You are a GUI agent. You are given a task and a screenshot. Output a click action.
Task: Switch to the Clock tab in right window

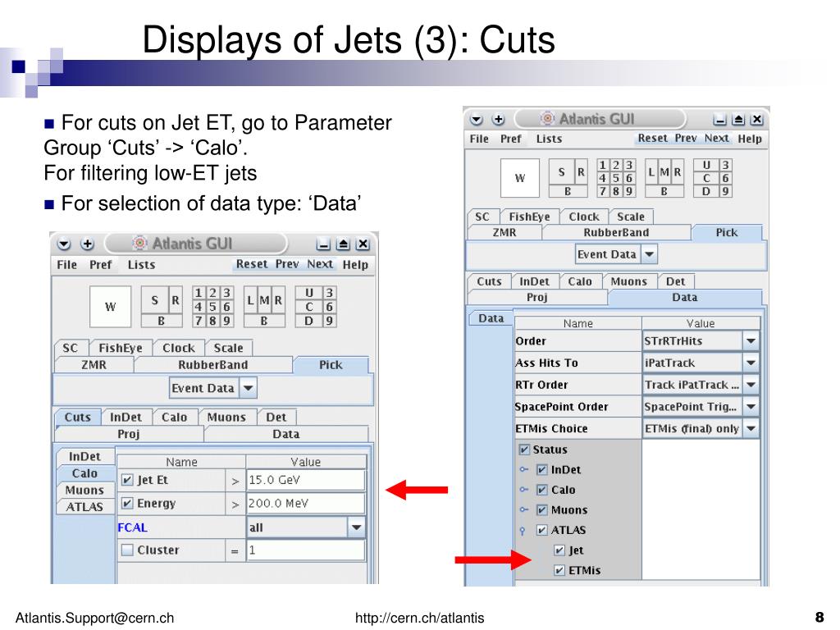(584, 217)
